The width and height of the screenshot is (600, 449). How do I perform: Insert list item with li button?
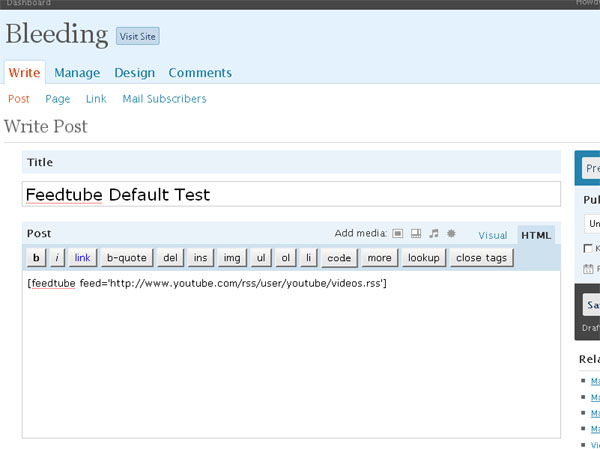pos(308,258)
